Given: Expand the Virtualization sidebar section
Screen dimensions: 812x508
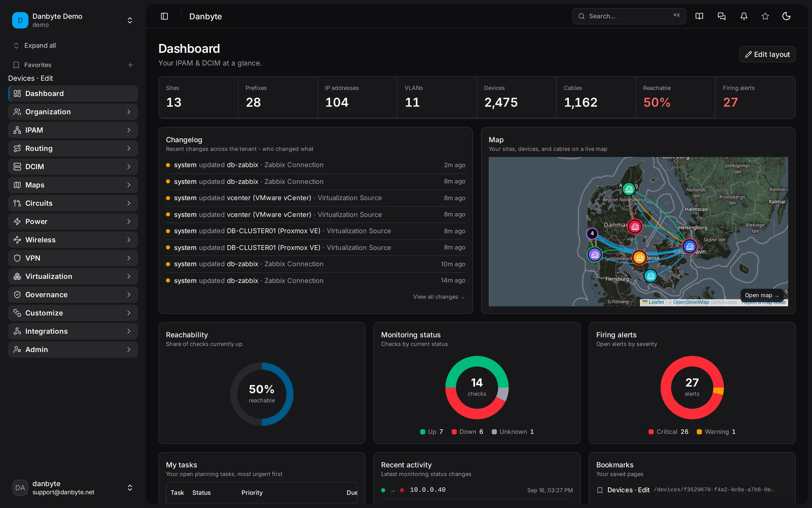Looking at the screenshot, I should [x=73, y=276].
